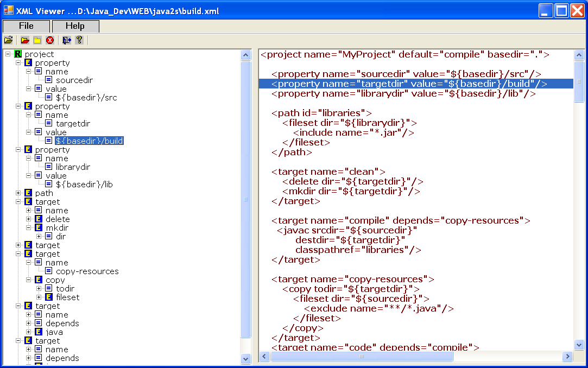Image resolution: width=588 pixels, height=368 pixels.
Task: Click the open file toolbar icon
Action: pos(8,40)
